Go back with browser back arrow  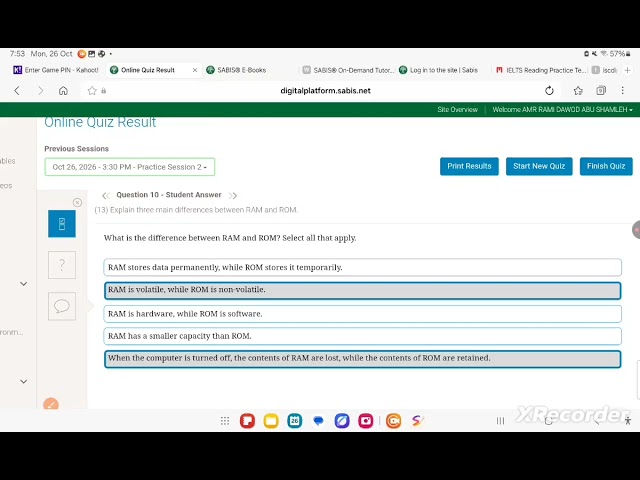17,91
